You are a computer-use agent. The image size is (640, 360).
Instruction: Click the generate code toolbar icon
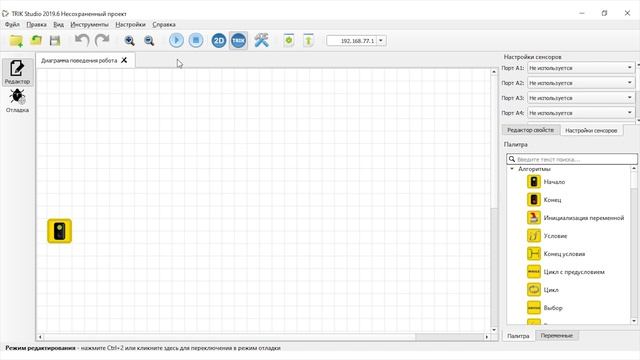click(289, 40)
